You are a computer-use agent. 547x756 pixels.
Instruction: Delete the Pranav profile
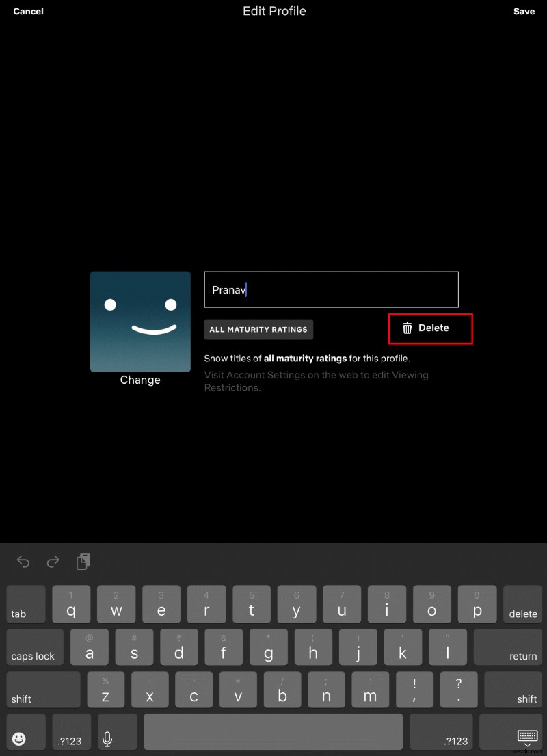click(430, 328)
